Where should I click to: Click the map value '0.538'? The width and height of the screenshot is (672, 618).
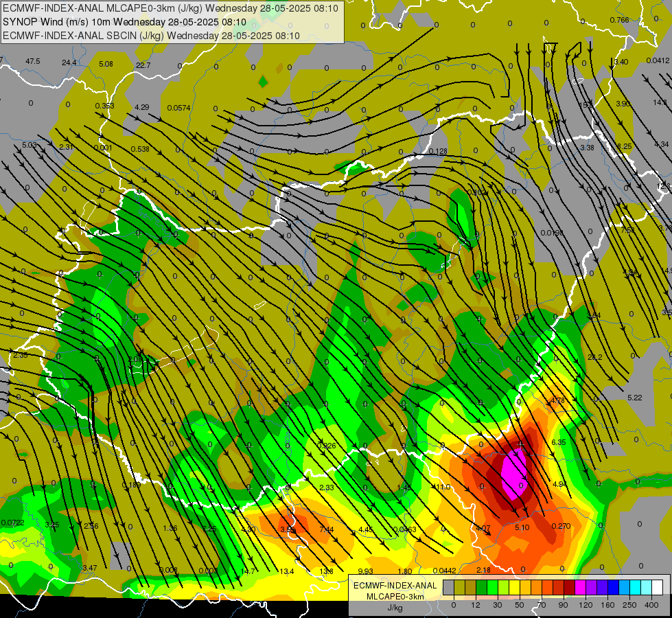tap(140, 149)
